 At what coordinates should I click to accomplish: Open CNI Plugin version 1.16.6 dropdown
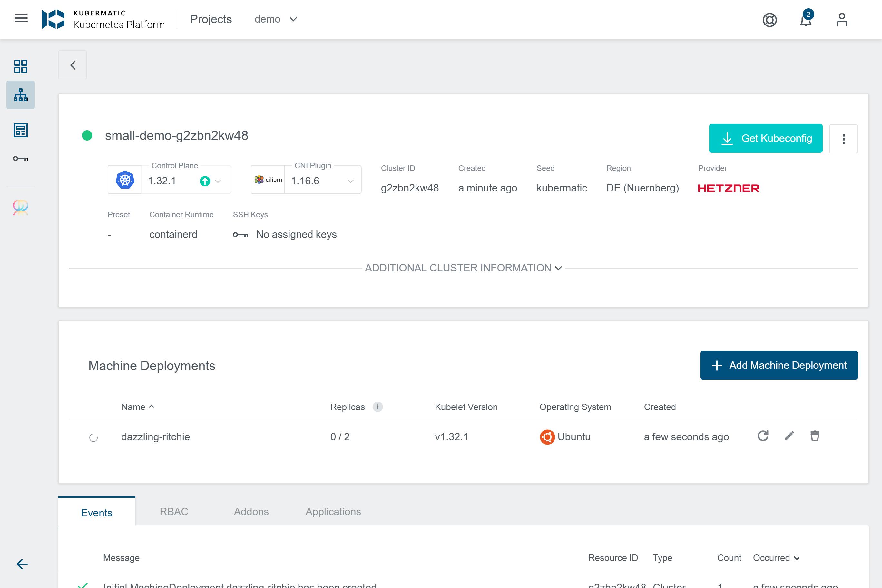350,181
